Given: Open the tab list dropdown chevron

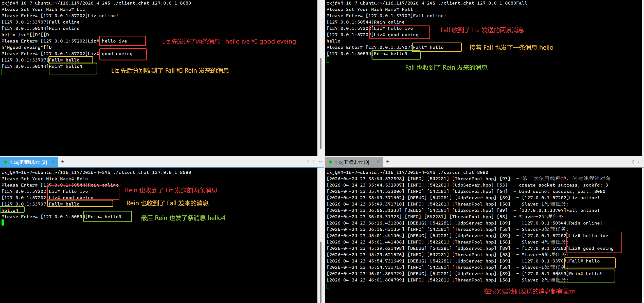Looking at the screenshot, I should (321, 162).
